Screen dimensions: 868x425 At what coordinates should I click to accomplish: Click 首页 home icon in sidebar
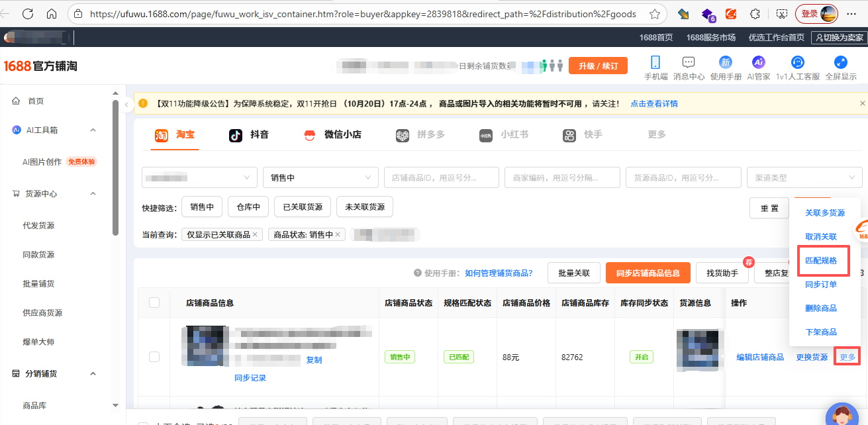click(x=16, y=101)
